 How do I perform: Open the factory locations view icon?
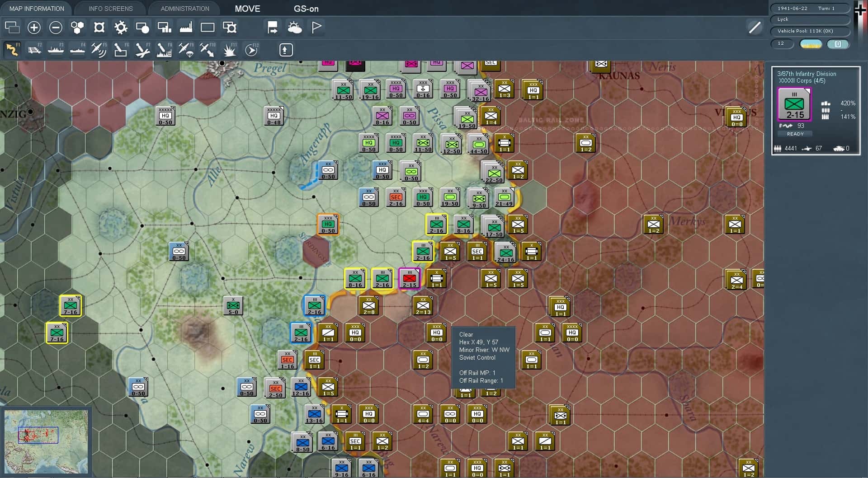(x=186, y=27)
